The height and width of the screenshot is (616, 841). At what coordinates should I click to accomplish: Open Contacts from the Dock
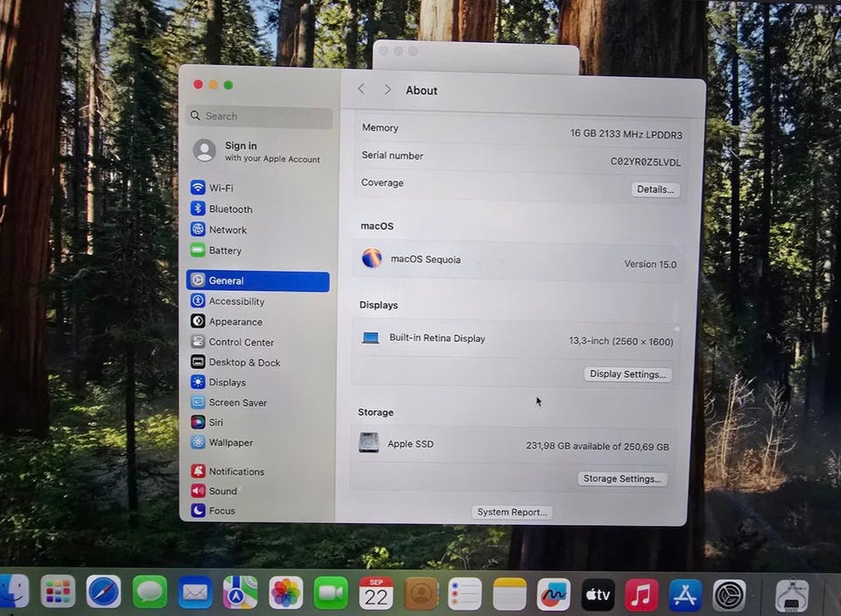(421, 593)
